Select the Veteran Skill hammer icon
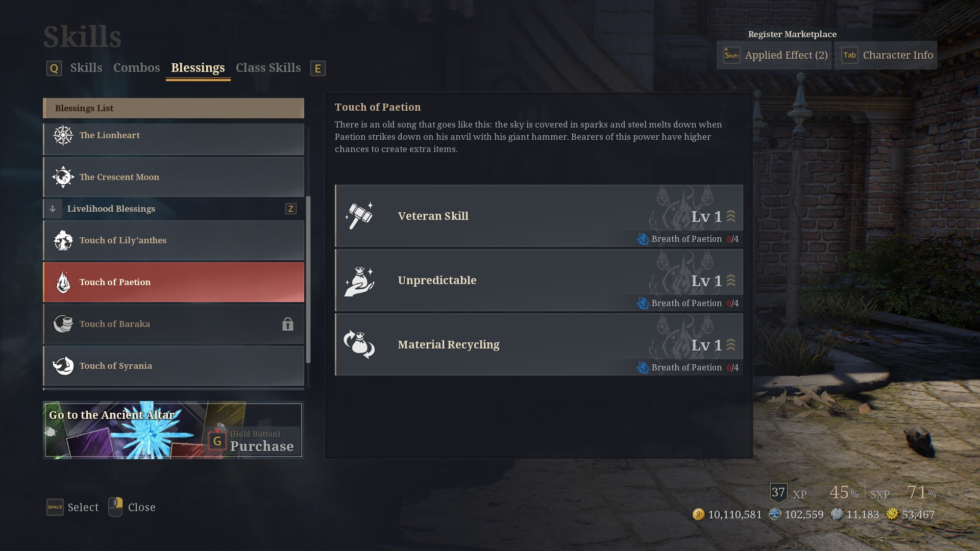This screenshot has width=980, height=551. [x=359, y=216]
